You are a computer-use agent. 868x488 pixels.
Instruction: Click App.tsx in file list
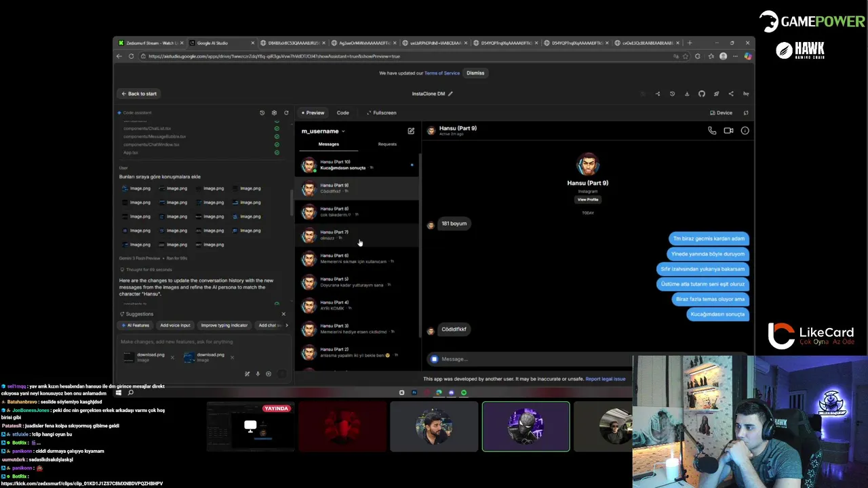click(130, 152)
